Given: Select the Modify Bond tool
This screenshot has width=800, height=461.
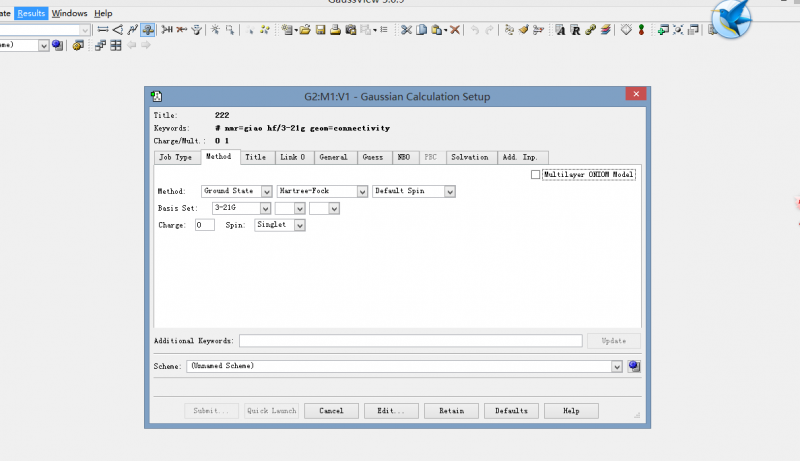Looking at the screenshot, I should (103, 30).
